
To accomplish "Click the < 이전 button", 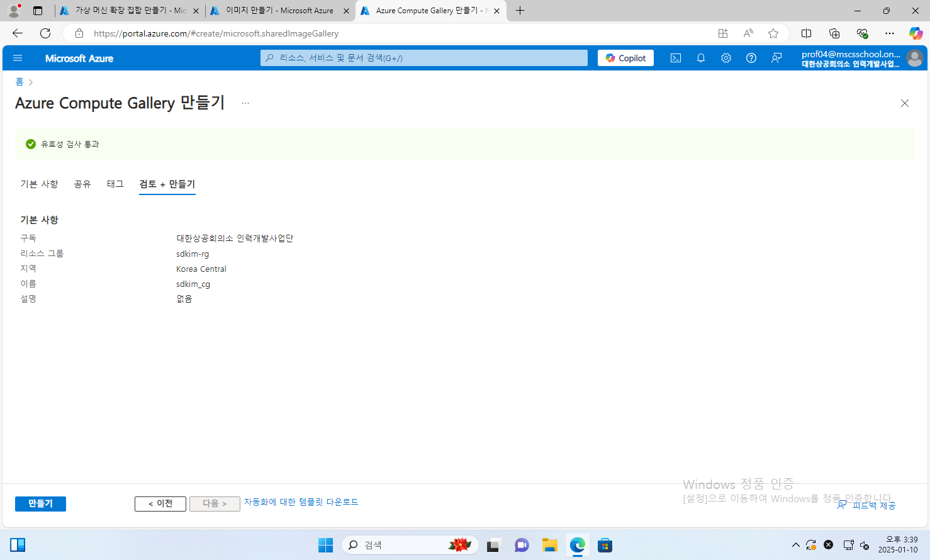I will point(160,504).
